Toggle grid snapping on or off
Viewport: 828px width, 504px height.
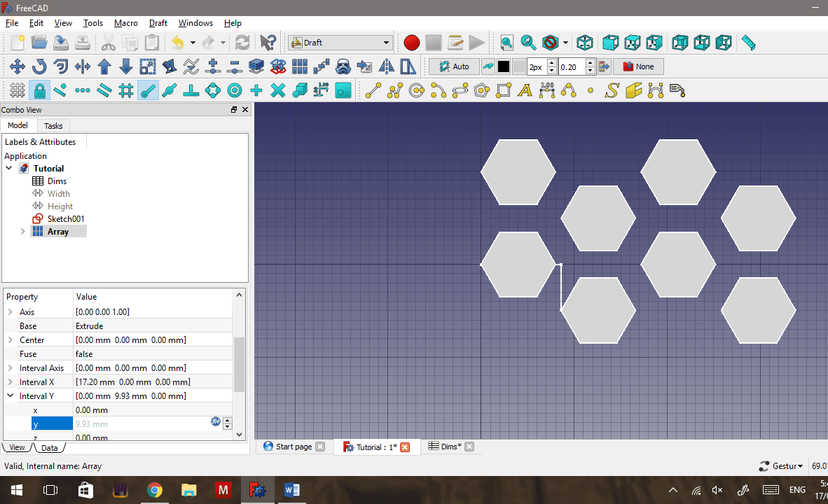(x=125, y=90)
